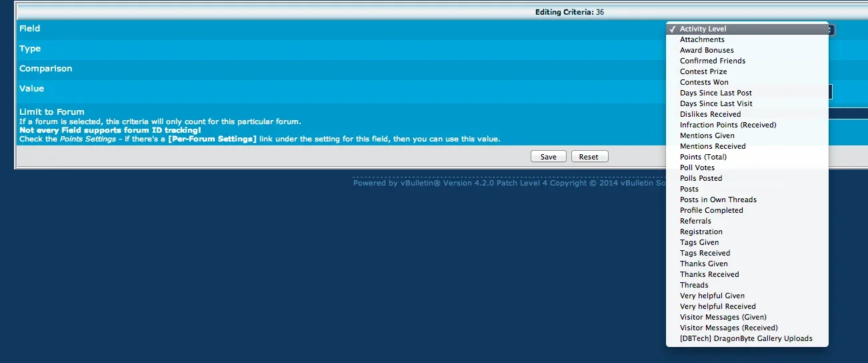Select Contest Prize option
The image size is (868, 363).
point(747,71)
